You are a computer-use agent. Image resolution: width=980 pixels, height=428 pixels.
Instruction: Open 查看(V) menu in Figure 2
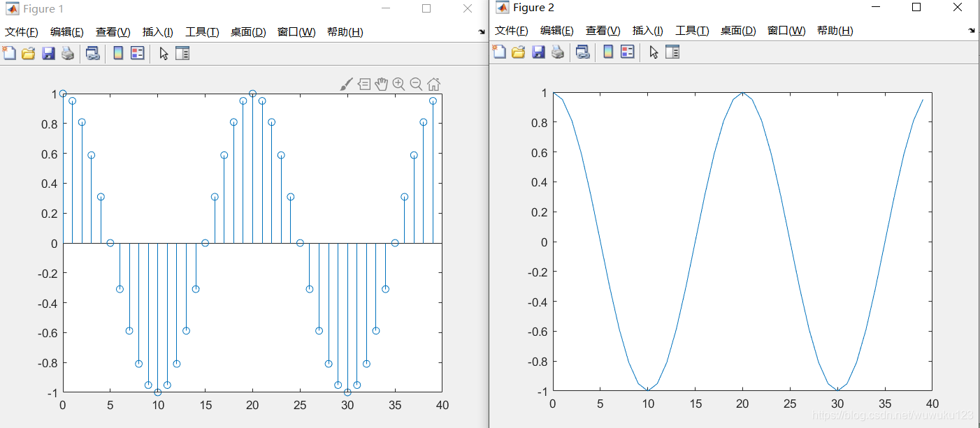click(x=603, y=31)
